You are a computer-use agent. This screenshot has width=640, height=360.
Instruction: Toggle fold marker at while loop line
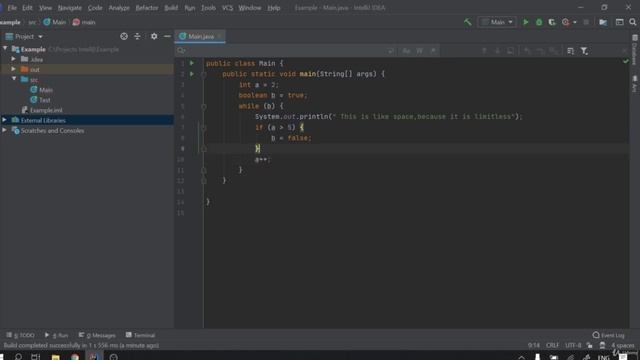(x=204, y=106)
